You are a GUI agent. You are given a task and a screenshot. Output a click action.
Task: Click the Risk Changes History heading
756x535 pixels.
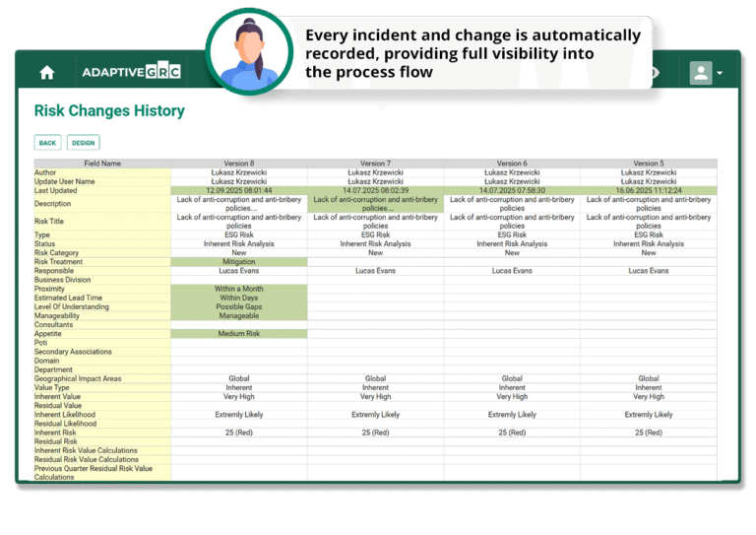[109, 111]
